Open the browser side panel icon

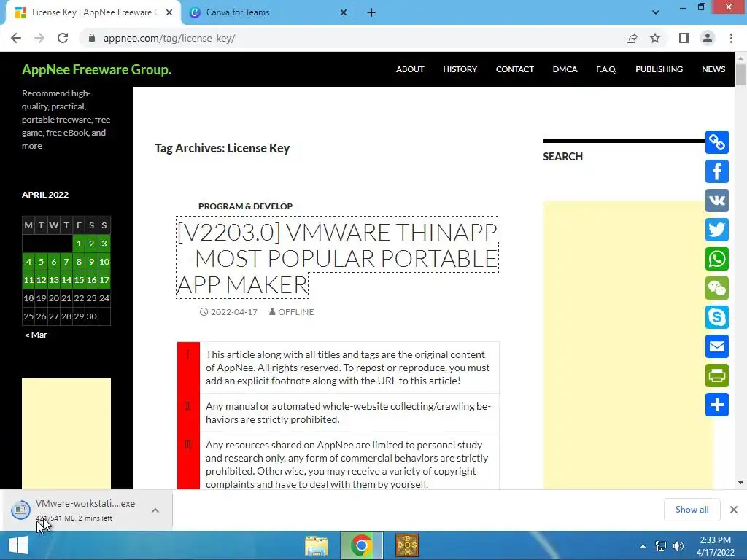(684, 38)
